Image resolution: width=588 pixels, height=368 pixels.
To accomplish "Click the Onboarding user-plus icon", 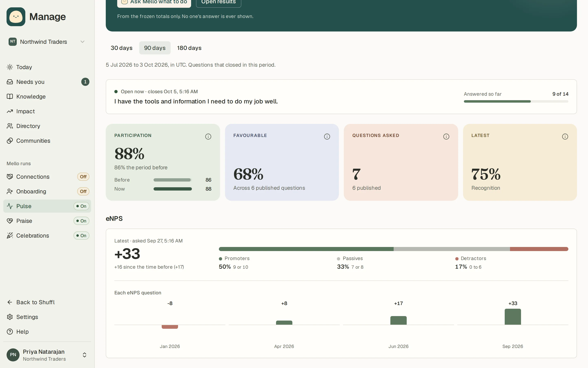I will [x=10, y=192].
